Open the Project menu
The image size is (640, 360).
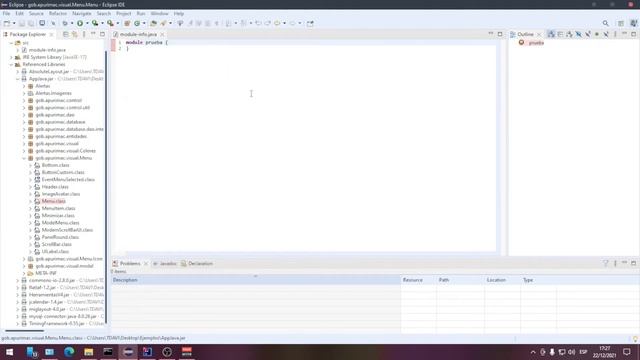click(x=123, y=13)
